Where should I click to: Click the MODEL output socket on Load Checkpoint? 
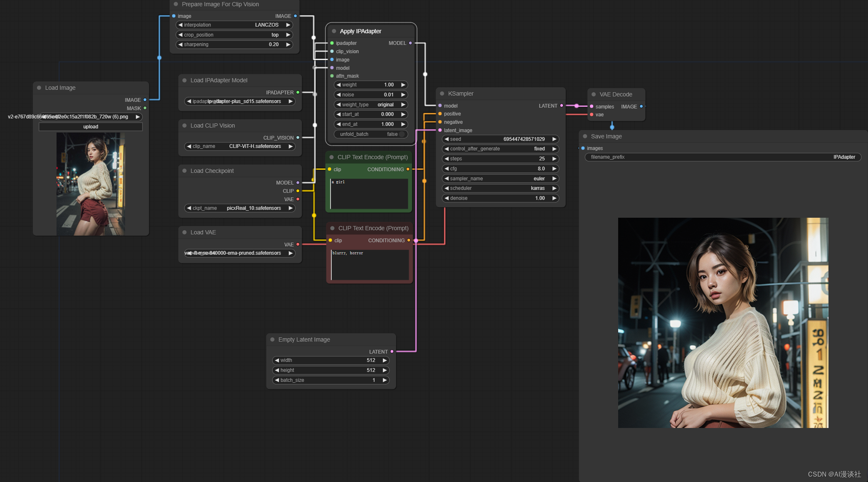[298, 183]
